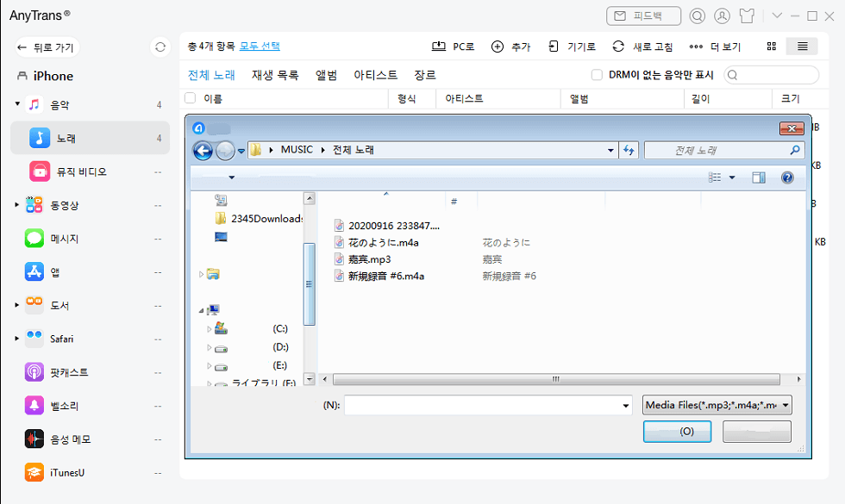Expand the Videos category arrow
Screen dimensions: 845x504
pyautogui.click(x=17, y=205)
